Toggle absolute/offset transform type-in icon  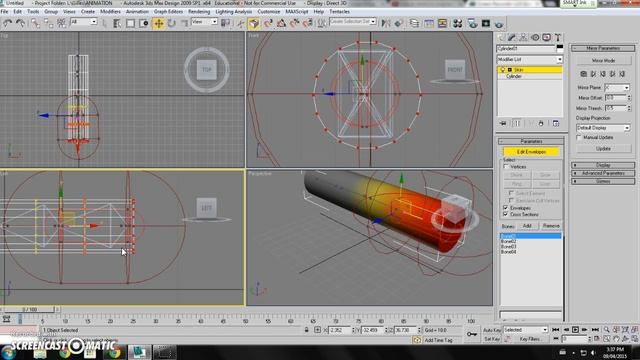click(x=317, y=330)
